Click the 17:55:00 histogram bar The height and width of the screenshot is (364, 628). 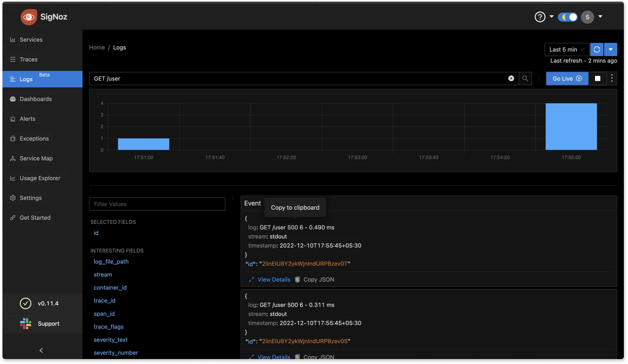point(571,127)
